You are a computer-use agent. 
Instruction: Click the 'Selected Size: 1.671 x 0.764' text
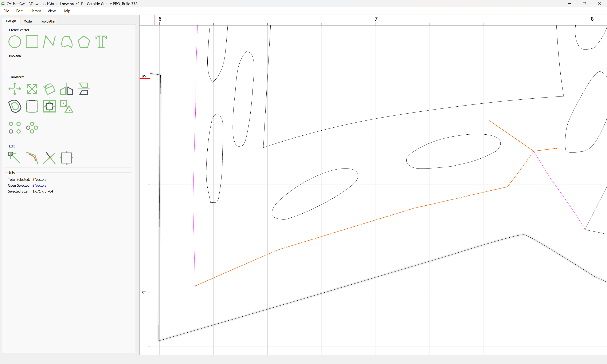[x=30, y=191]
